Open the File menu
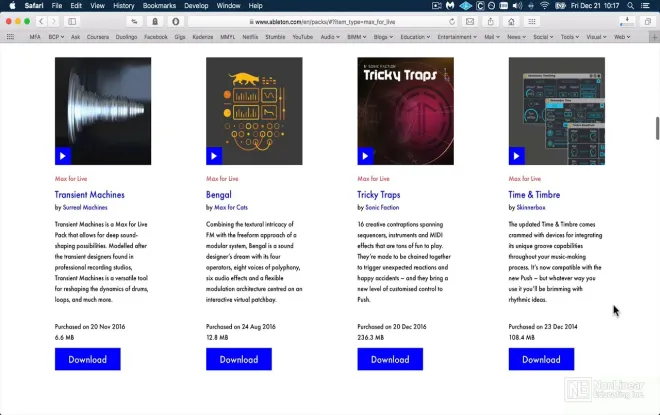Viewport: 660px width, 415px height. pyautogui.click(x=57, y=5)
